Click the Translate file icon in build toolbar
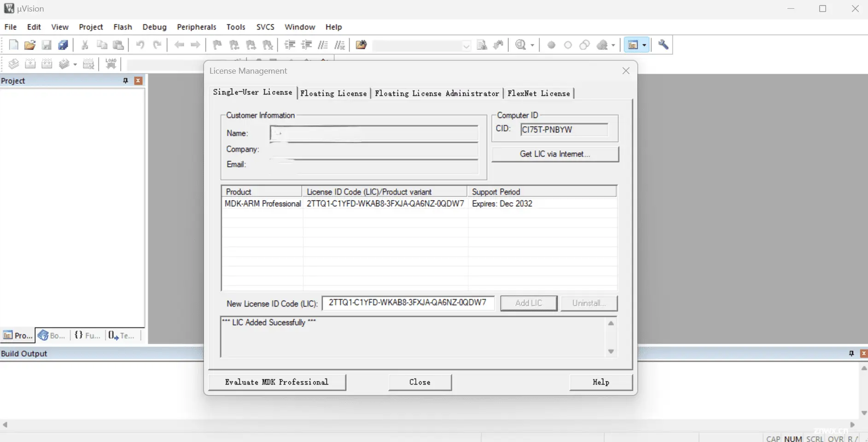This screenshot has height=442, width=868. pos(14,64)
